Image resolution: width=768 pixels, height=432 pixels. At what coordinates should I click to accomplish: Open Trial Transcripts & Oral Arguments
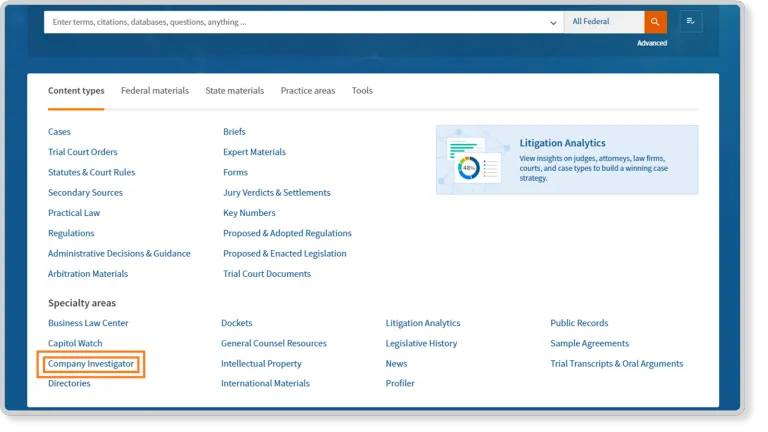pyautogui.click(x=616, y=364)
